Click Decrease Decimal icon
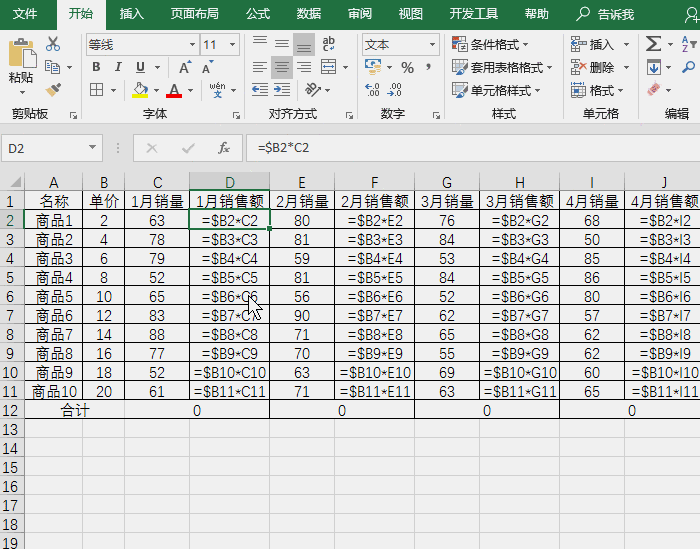 (394, 90)
